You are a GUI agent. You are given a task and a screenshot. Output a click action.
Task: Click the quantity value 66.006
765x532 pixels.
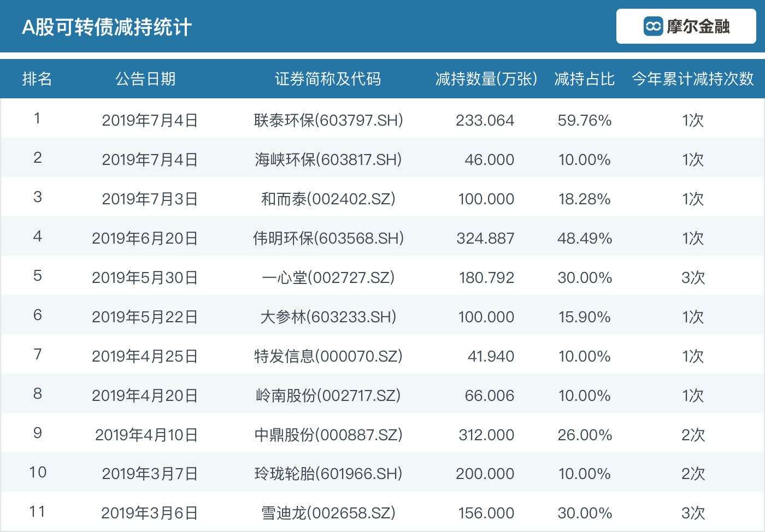point(490,395)
